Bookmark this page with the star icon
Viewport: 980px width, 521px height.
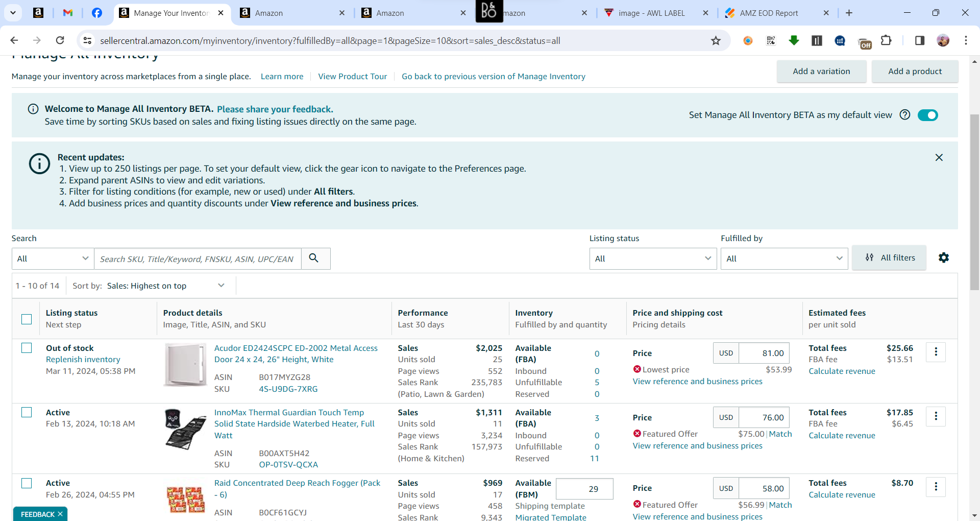coord(716,40)
